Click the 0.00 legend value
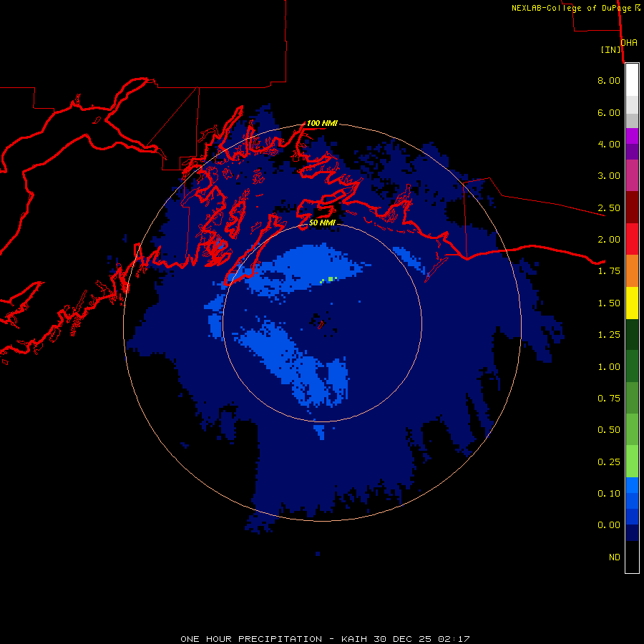644x644 pixels. tap(609, 525)
